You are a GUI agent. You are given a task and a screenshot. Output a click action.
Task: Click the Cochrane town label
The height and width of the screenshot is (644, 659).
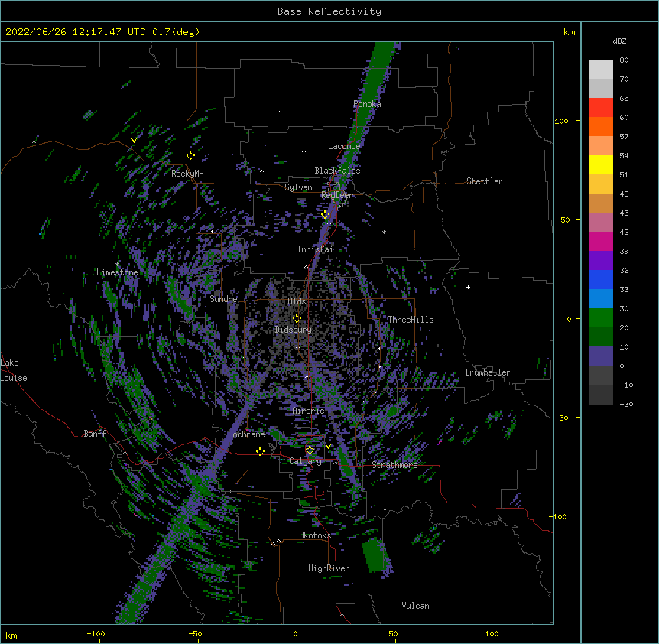[246, 434]
